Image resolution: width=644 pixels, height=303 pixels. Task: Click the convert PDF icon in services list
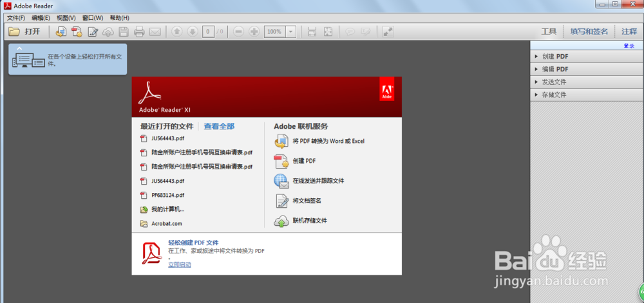coord(281,141)
